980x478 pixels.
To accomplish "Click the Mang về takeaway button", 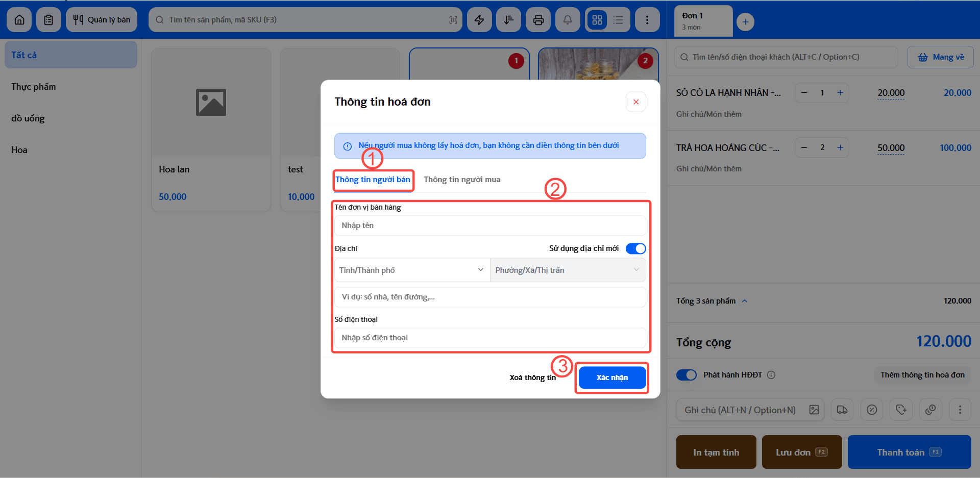I will pos(941,57).
